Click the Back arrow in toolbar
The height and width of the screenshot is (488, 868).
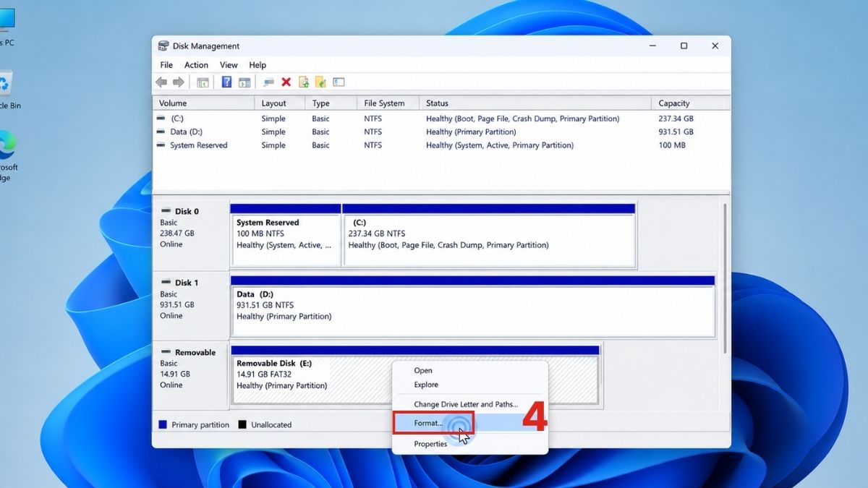[161, 82]
